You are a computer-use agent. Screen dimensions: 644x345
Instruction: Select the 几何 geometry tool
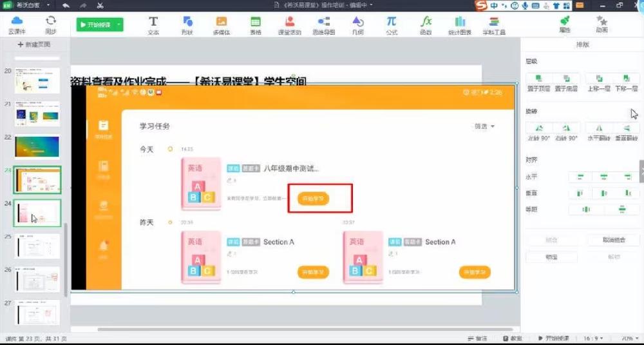357,26
